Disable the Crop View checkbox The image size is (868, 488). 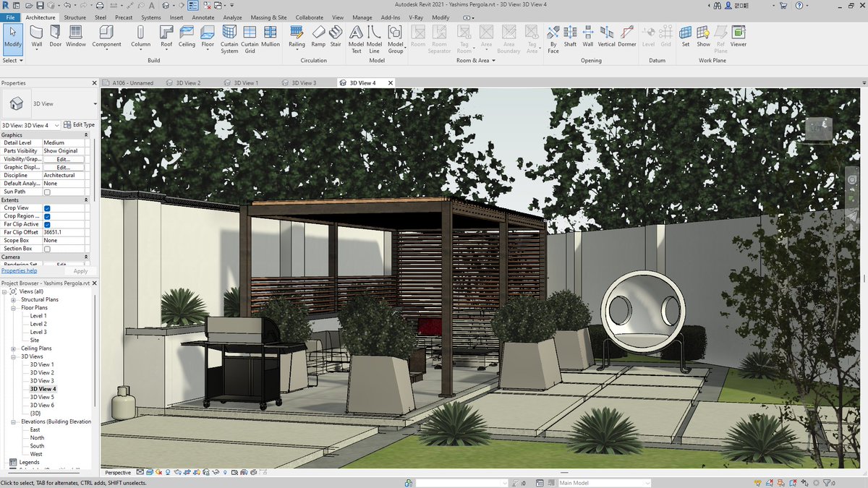[46, 207]
